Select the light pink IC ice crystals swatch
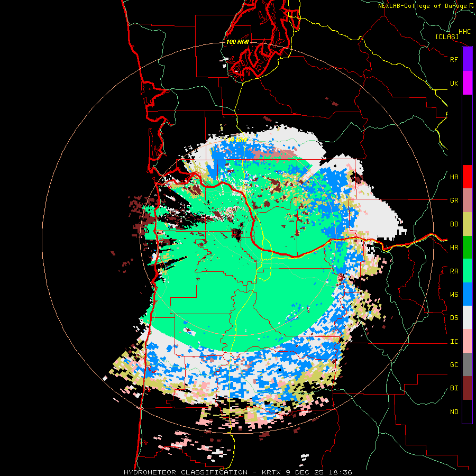476x476 pixels. tap(467, 341)
